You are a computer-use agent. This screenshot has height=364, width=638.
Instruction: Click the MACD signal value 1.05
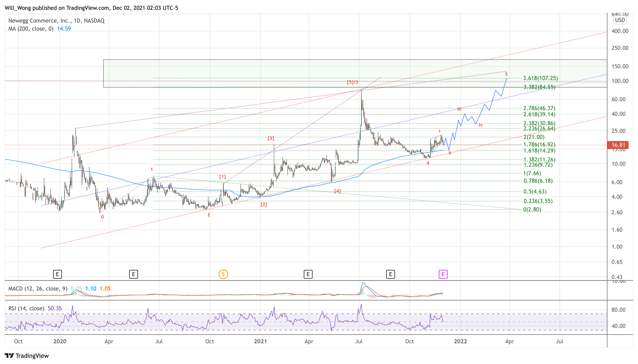pos(105,288)
